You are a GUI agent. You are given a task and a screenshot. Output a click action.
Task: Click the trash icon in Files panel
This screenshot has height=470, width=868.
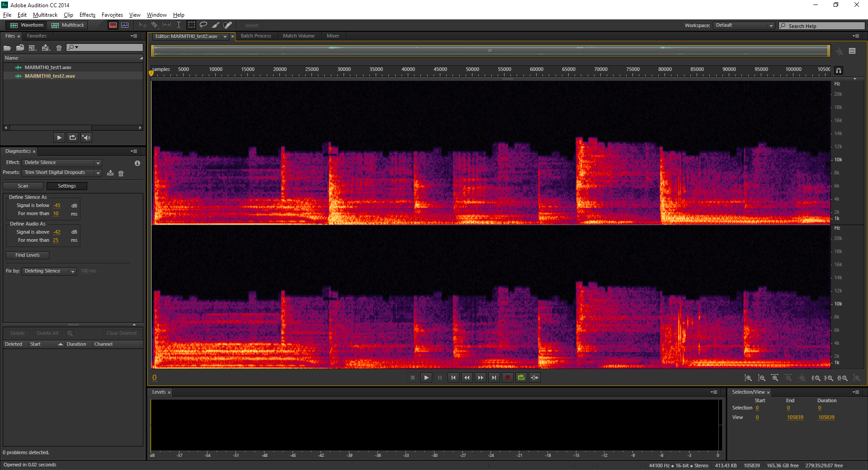coord(59,47)
